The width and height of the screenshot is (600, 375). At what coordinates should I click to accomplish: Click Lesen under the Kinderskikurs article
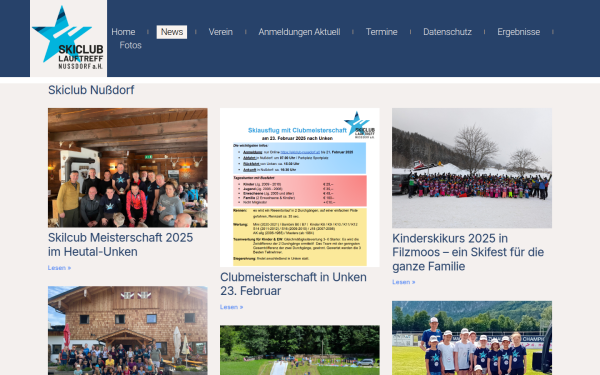[404, 282]
